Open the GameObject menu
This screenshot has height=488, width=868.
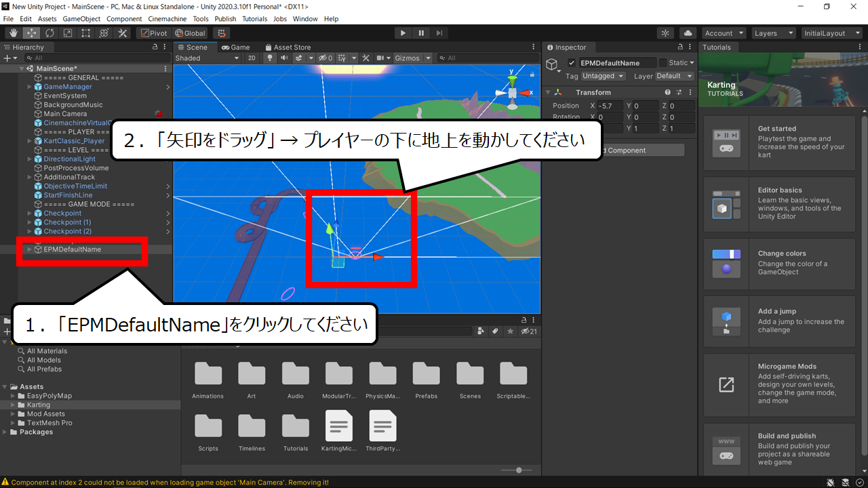82,19
